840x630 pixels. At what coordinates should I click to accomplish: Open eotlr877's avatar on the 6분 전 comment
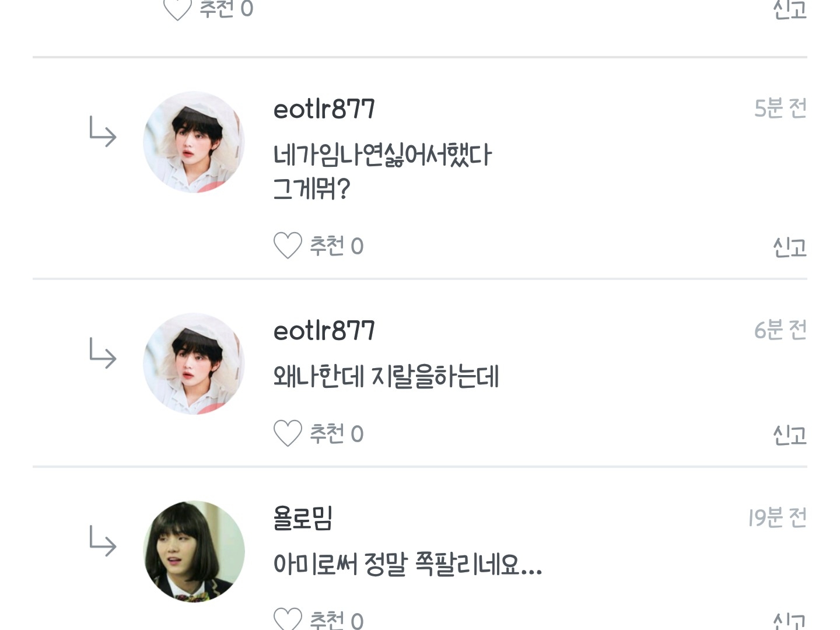pos(194,364)
